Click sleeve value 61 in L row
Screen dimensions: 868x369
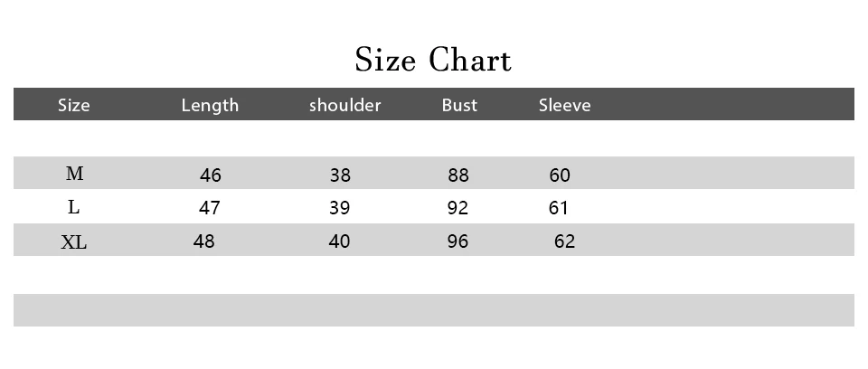(559, 208)
